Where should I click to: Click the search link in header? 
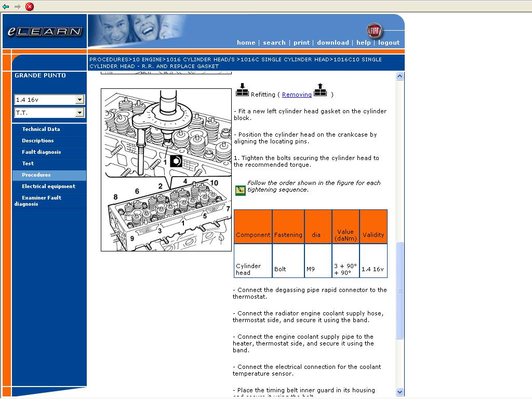tap(274, 43)
